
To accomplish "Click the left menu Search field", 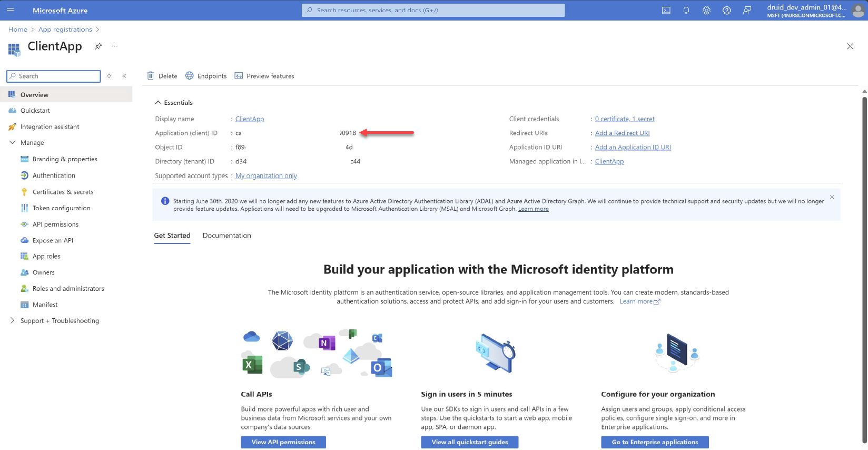I will tap(53, 76).
